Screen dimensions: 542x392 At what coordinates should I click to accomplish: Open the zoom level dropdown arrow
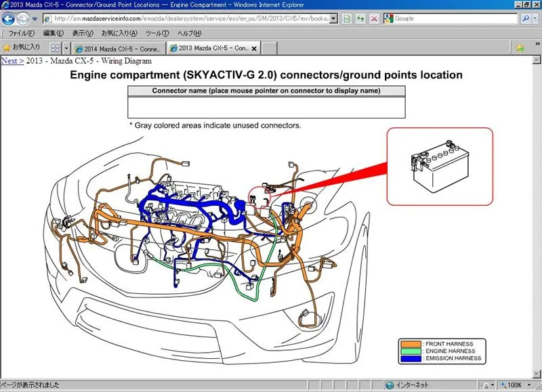coord(529,385)
